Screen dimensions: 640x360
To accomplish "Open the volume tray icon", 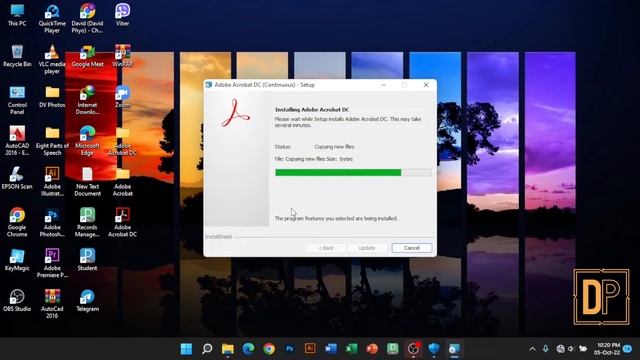I will pyautogui.click(x=571, y=349).
